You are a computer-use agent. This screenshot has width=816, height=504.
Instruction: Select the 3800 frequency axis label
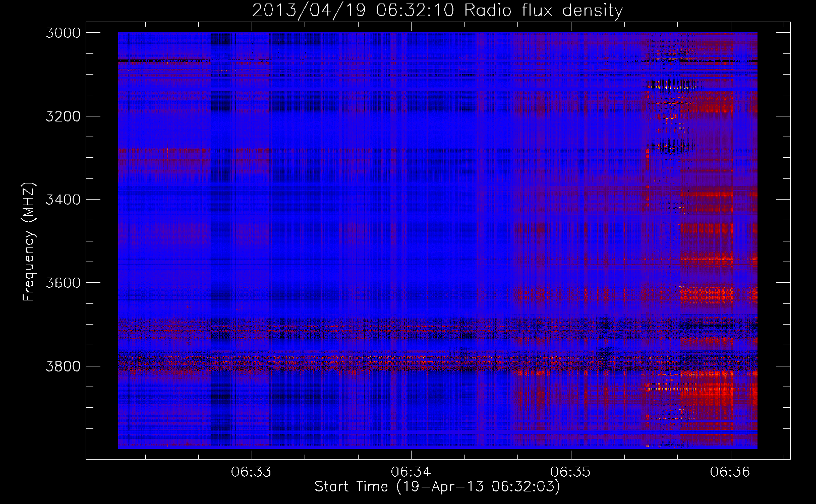[x=63, y=366]
